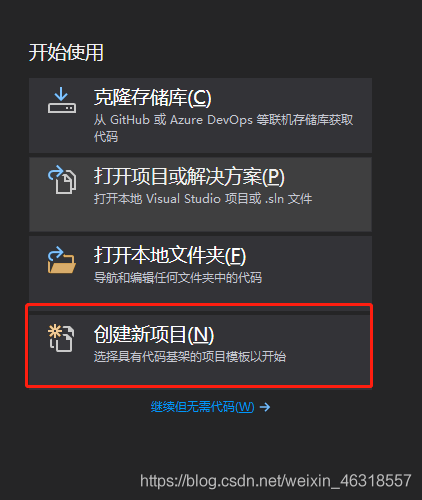Click the 导航和编辑任何文件夹中的代码 description
Screen dimensions: 422x500
tap(178, 278)
